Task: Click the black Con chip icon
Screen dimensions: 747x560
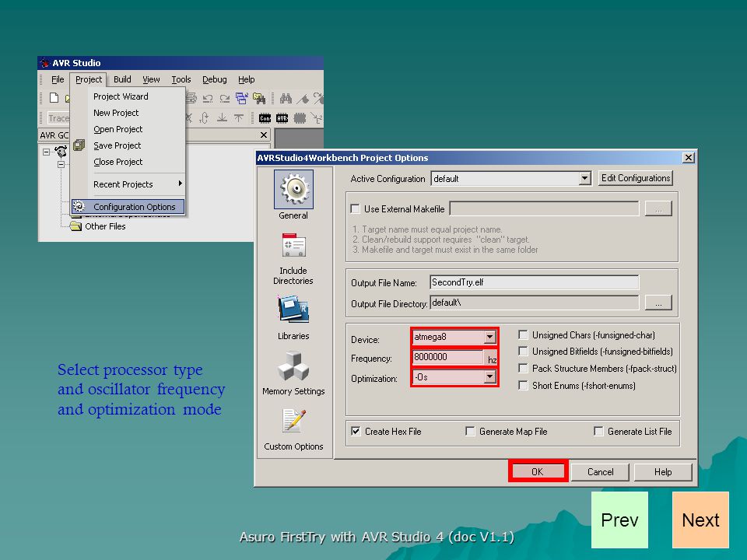Action: pos(265,118)
